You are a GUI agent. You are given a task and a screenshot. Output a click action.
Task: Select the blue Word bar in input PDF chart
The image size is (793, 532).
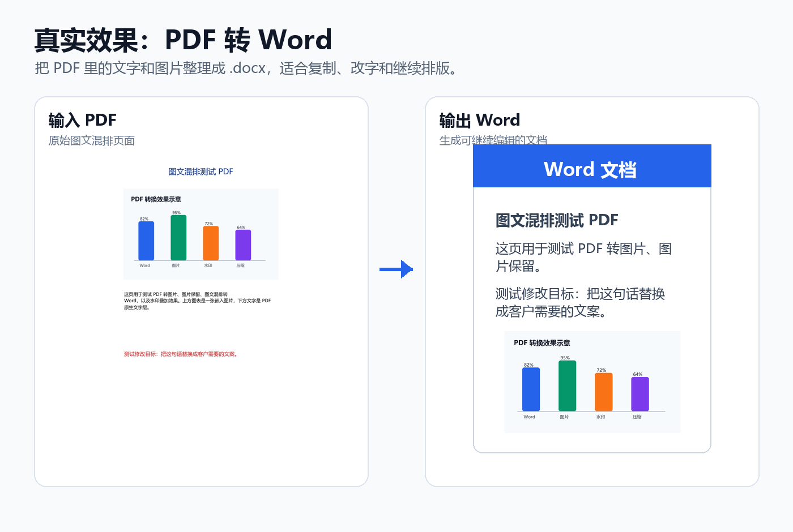pyautogui.click(x=146, y=241)
